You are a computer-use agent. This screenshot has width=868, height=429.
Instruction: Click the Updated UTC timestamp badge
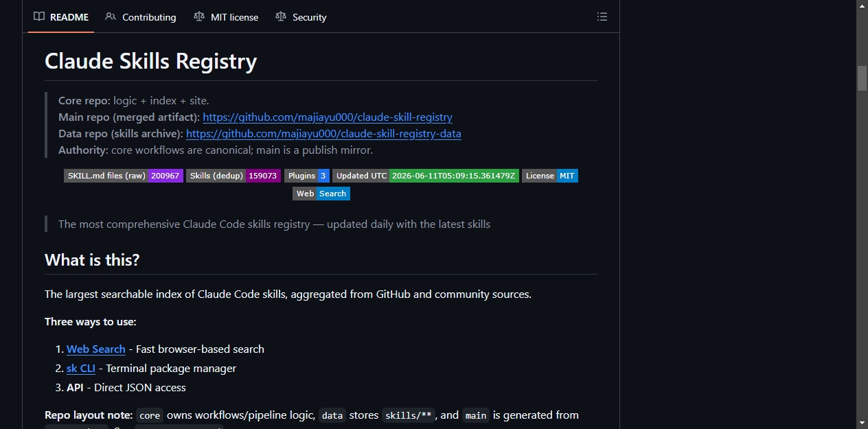[x=426, y=176]
